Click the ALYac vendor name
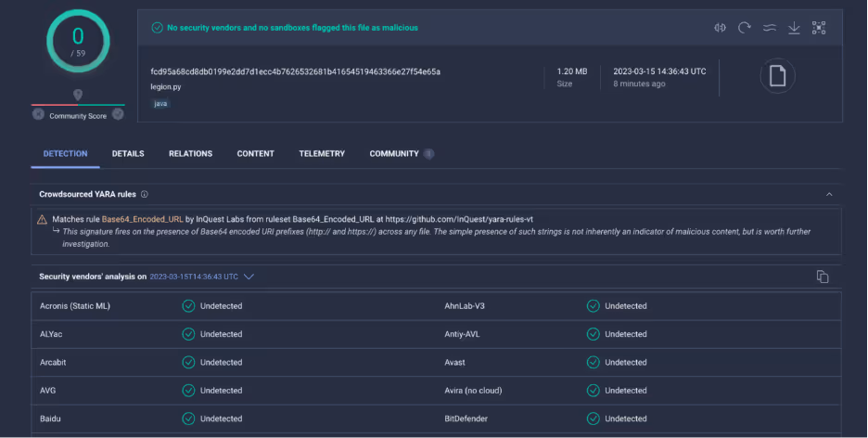The image size is (868, 438). (x=51, y=334)
